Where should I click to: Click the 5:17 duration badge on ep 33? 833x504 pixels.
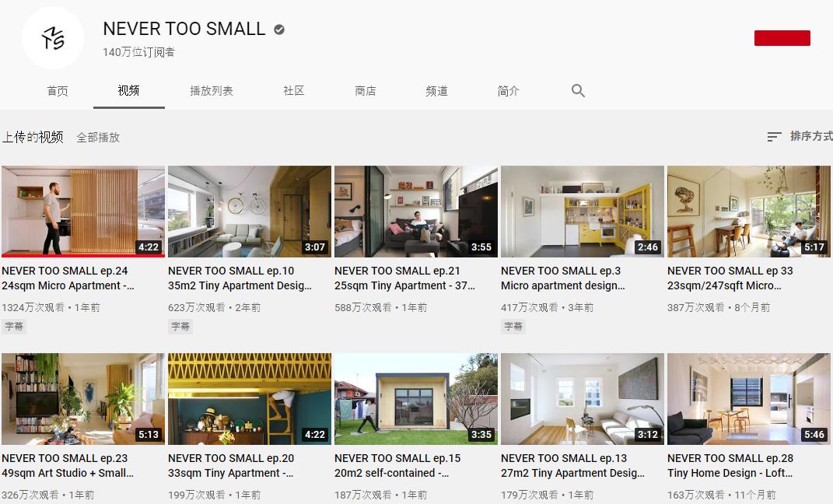(x=814, y=247)
